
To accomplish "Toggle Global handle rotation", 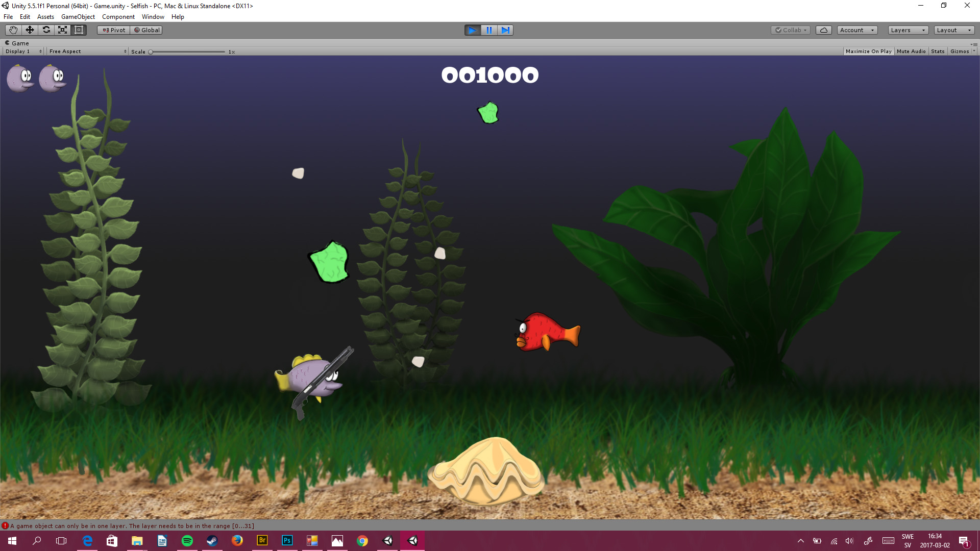I will click(146, 30).
